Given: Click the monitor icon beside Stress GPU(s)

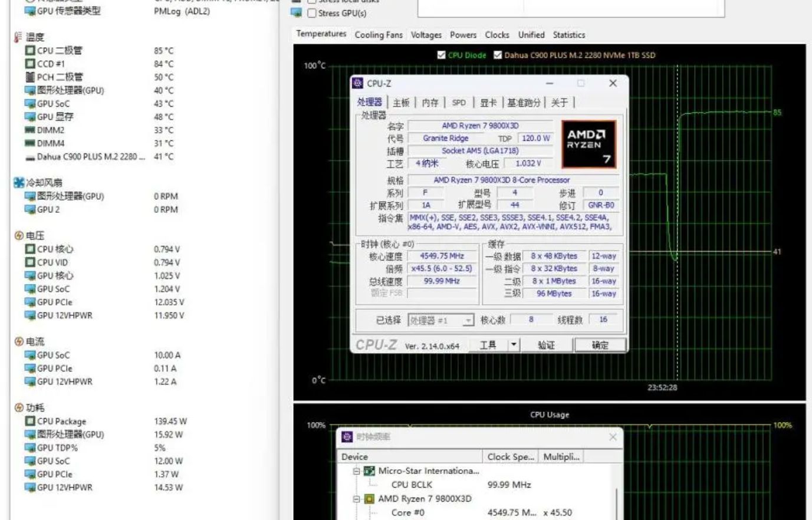Looking at the screenshot, I should [x=297, y=12].
